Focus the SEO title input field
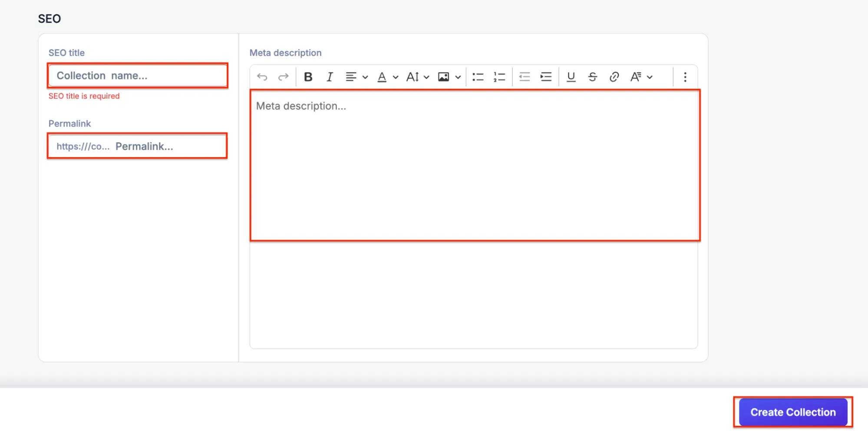This screenshot has width=868, height=431. (138, 76)
